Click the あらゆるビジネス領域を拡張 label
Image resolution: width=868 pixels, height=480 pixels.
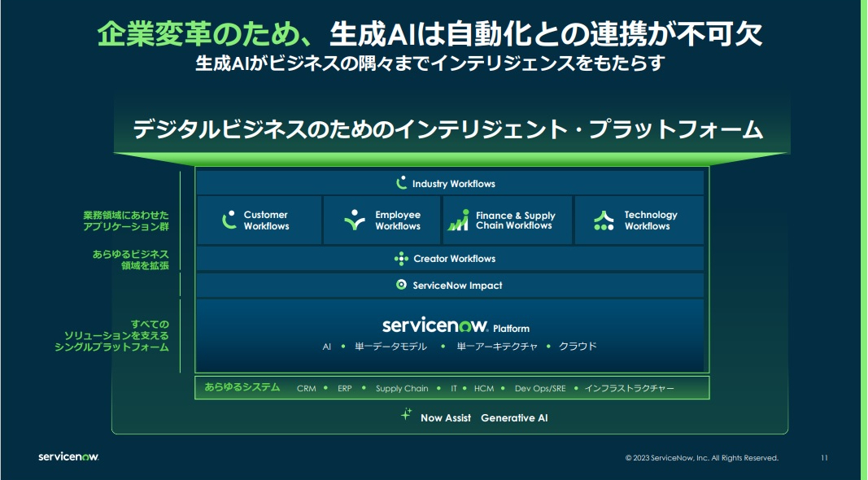coord(131,260)
